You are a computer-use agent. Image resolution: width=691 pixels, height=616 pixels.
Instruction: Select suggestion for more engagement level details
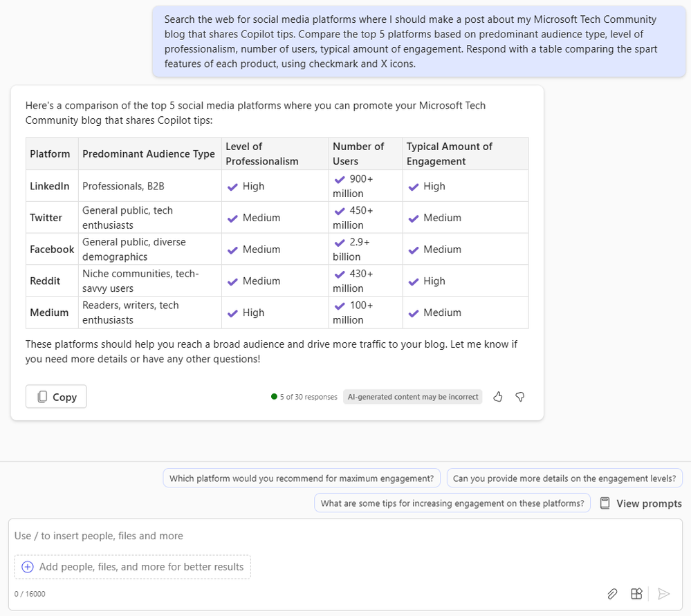pos(564,478)
